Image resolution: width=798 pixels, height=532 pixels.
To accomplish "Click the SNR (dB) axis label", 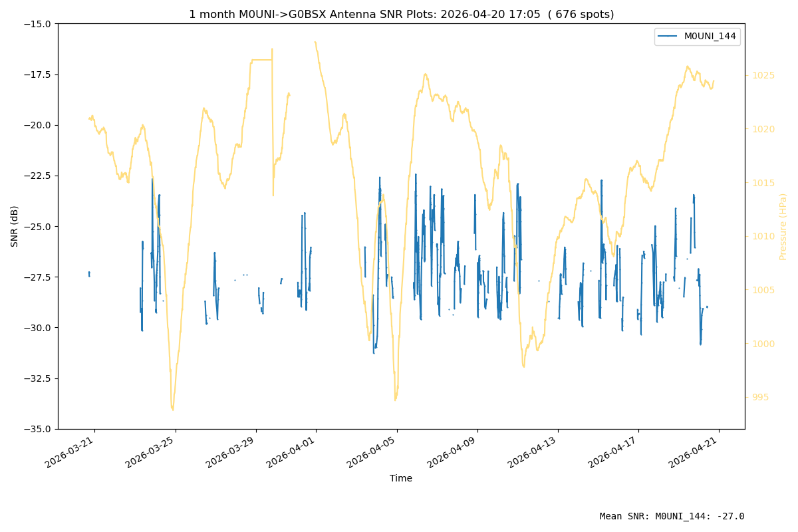I will [x=15, y=226].
